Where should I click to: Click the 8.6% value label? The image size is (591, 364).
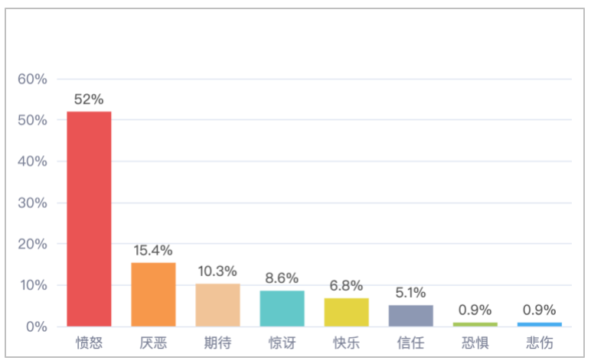point(282,278)
